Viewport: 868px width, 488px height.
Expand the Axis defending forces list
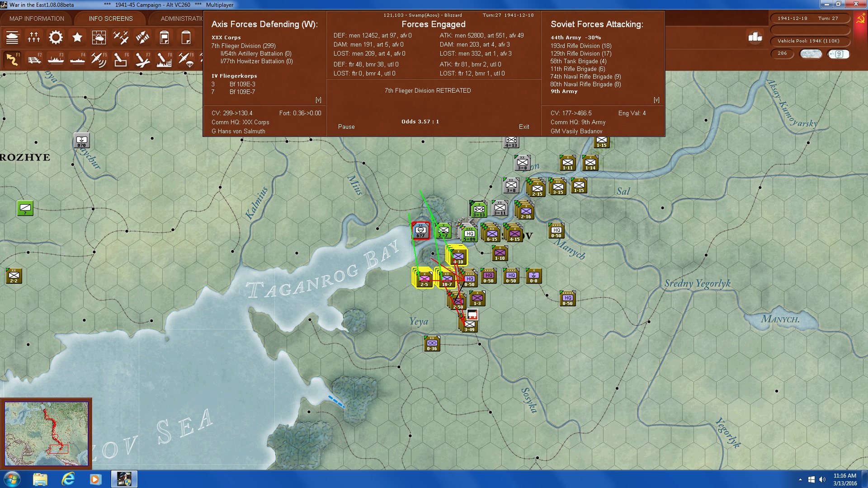tap(318, 100)
